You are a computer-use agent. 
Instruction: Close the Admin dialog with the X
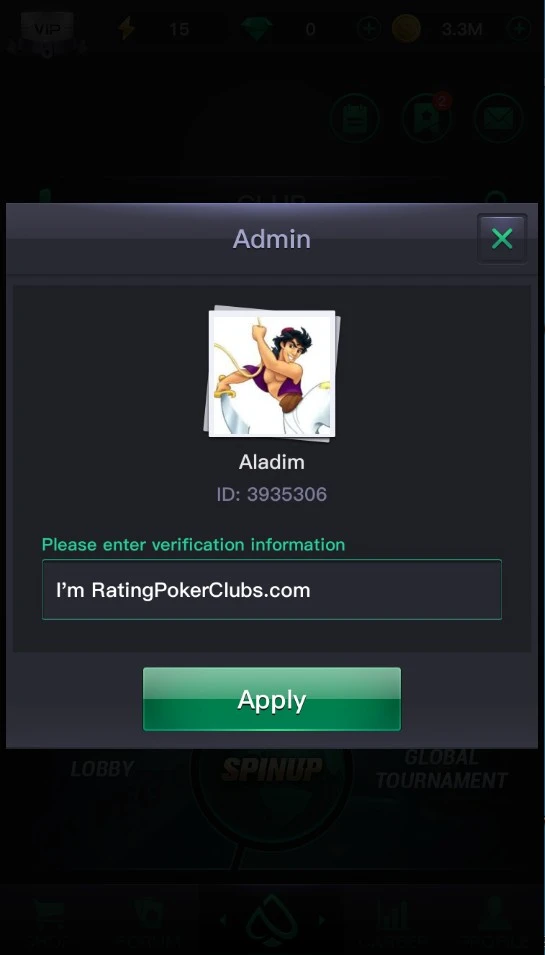[x=502, y=239]
